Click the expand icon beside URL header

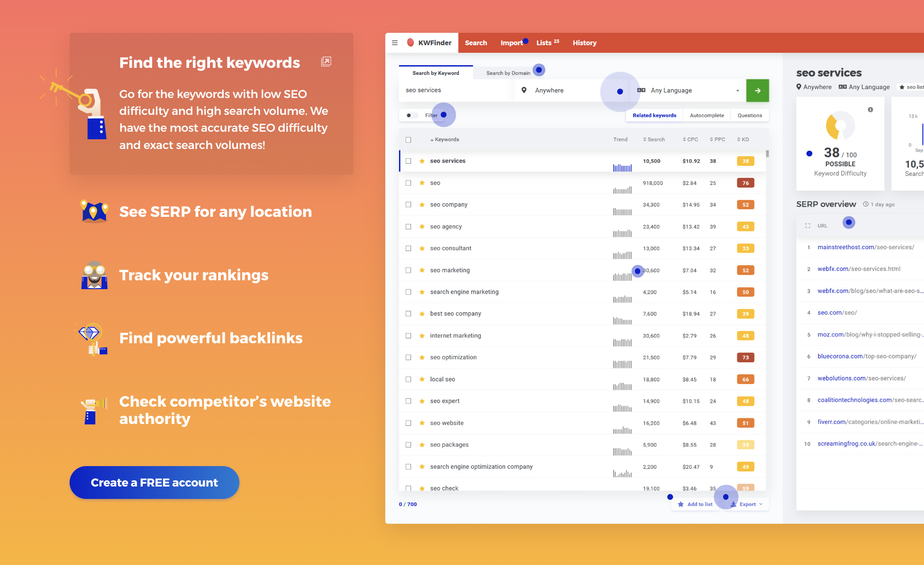pos(807,226)
